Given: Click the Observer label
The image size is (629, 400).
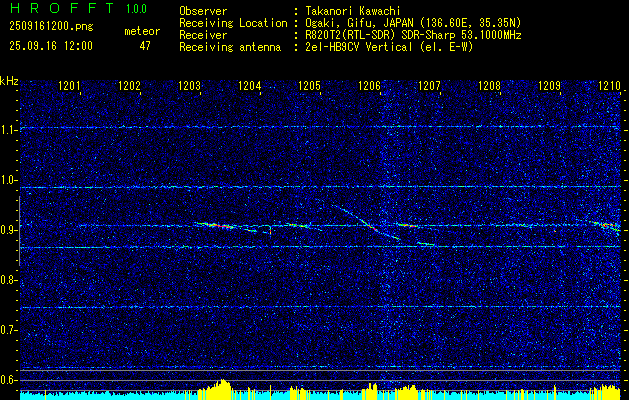Looking at the screenshot, I should coord(203,11).
